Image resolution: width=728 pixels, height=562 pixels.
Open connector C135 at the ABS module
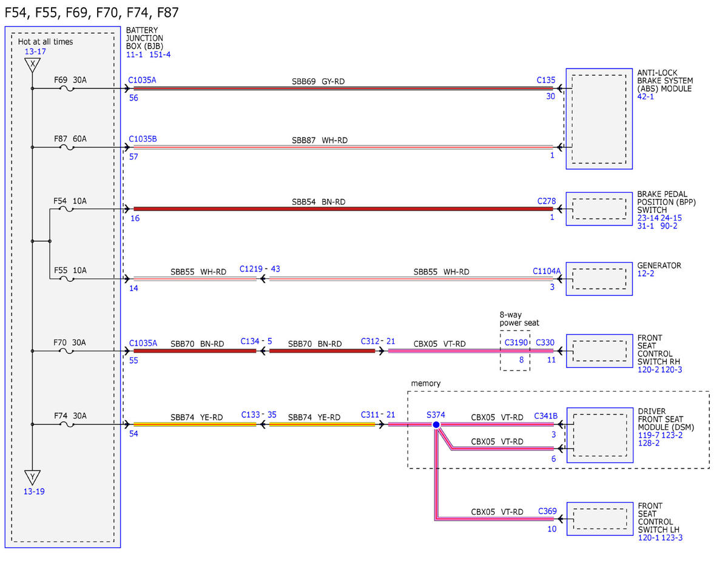[x=546, y=79]
